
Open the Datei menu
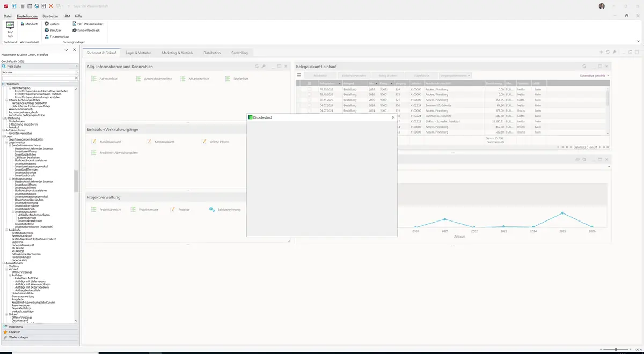[8, 16]
